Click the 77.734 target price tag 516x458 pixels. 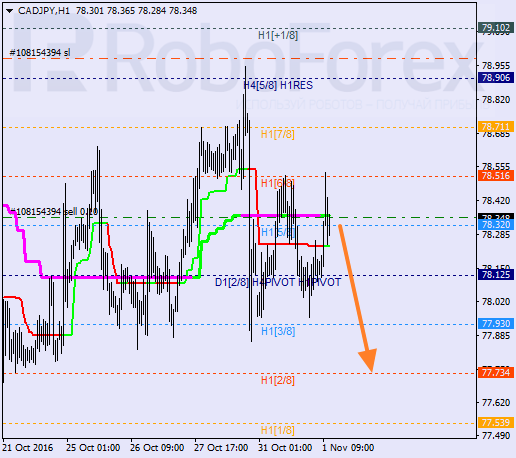pos(496,372)
